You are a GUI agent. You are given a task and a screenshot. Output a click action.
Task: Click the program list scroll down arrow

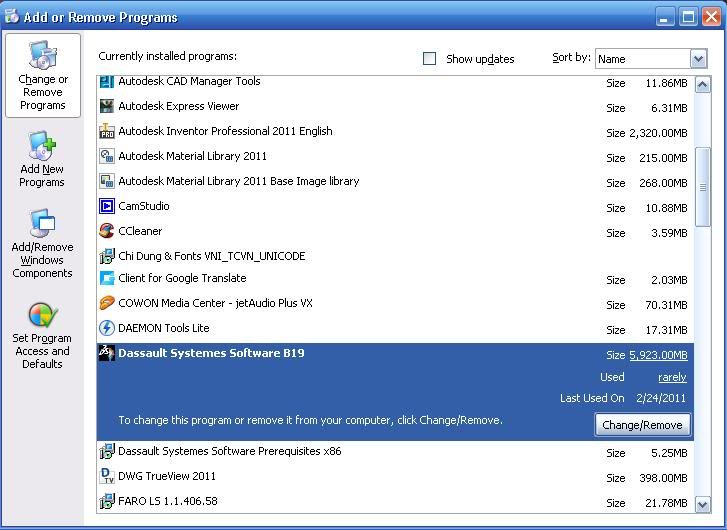pos(702,504)
